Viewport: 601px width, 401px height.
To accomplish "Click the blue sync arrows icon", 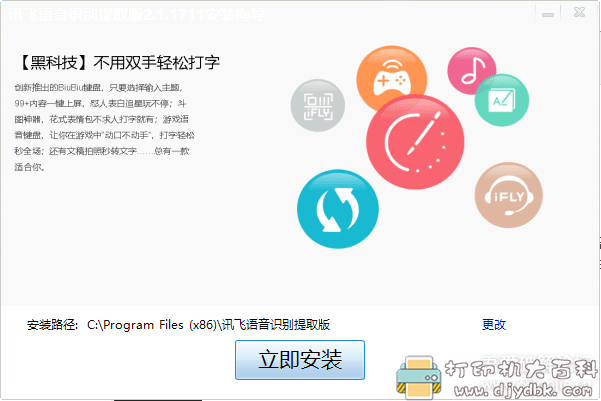I will pyautogui.click(x=338, y=209).
